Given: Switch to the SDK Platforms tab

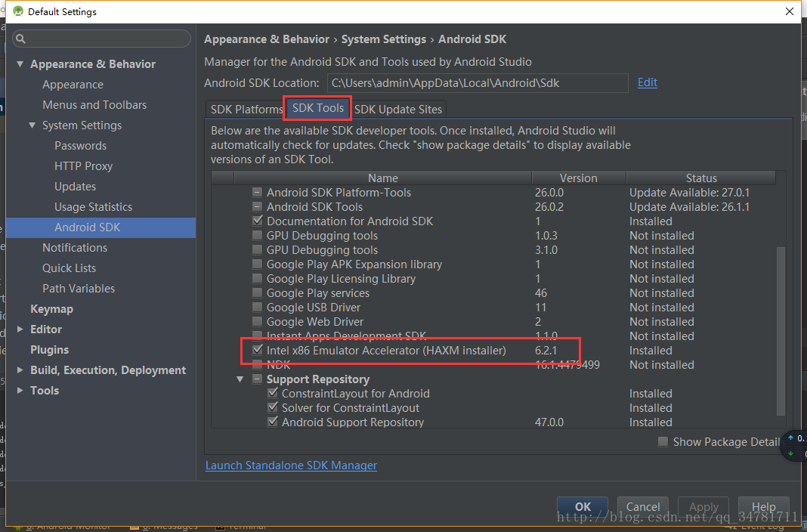Looking at the screenshot, I should click(x=246, y=109).
